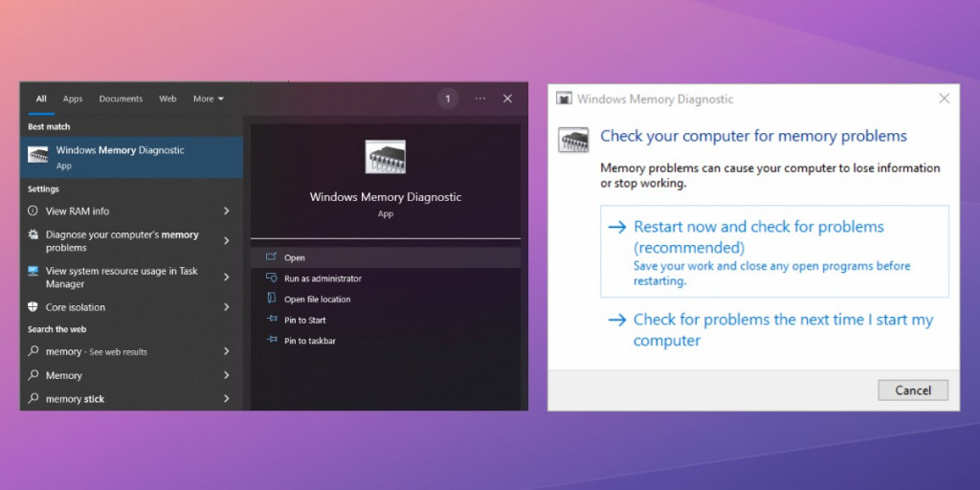Switch to the Documents search tab

coord(121,99)
